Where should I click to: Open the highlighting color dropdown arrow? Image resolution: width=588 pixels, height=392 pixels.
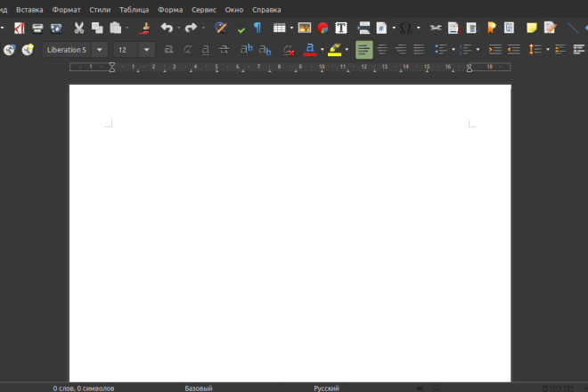point(347,50)
